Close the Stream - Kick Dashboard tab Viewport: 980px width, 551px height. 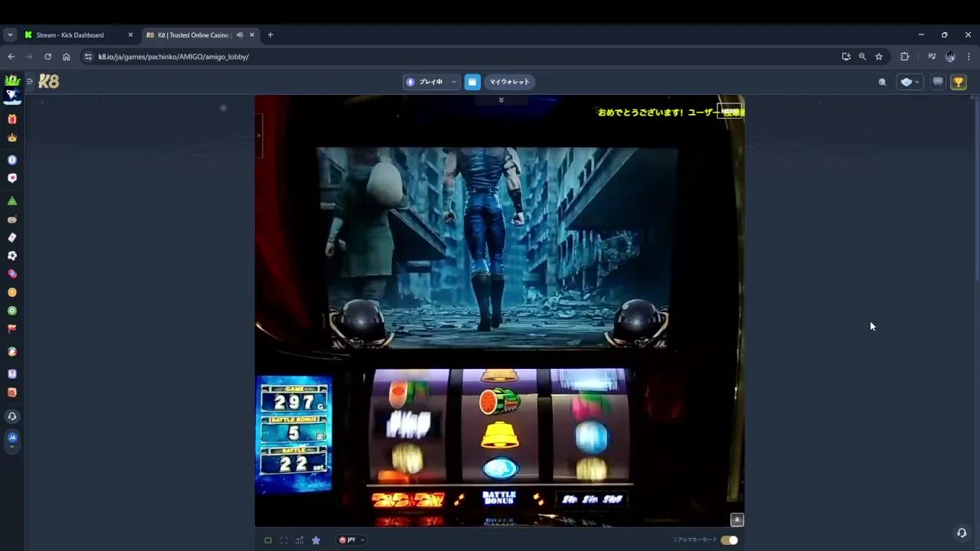click(130, 35)
